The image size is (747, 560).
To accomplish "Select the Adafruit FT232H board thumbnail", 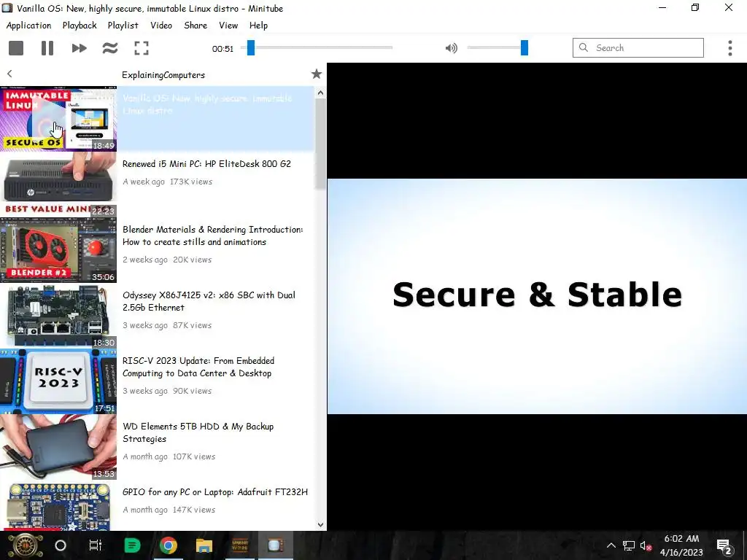I will (x=58, y=506).
